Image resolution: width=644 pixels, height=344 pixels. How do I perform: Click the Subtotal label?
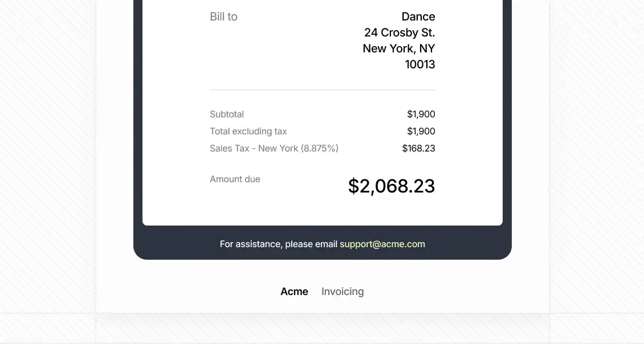pos(227,114)
